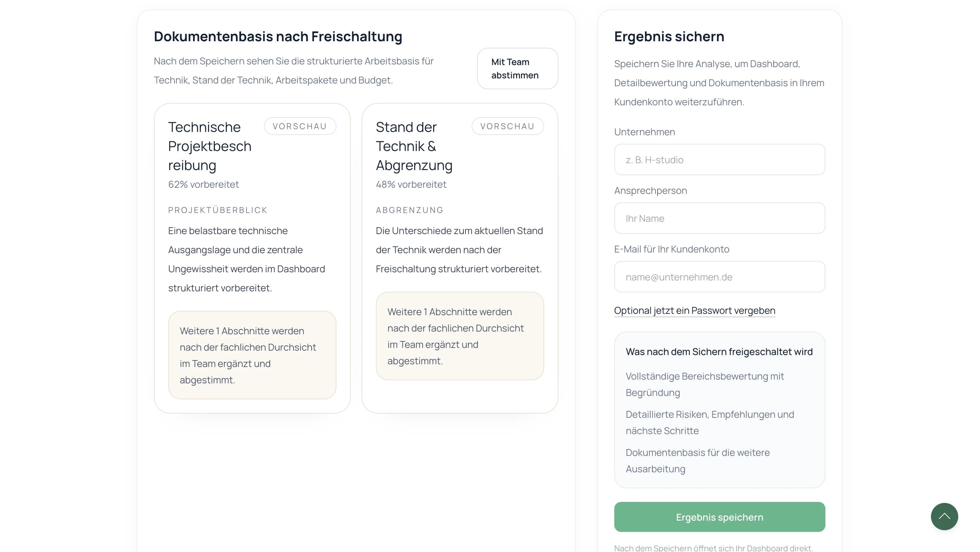Open the 'Mit Team abstimmen' dialog
Viewport: 980px width, 552px height.
(517, 68)
